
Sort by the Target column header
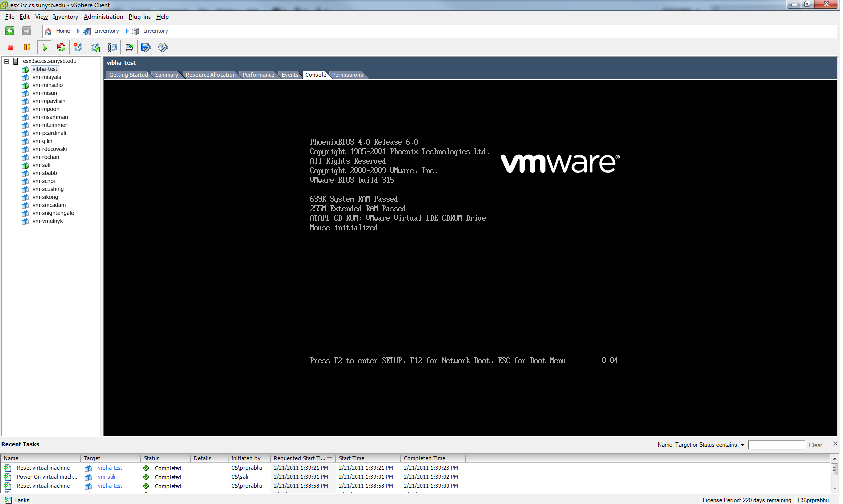[111, 458]
